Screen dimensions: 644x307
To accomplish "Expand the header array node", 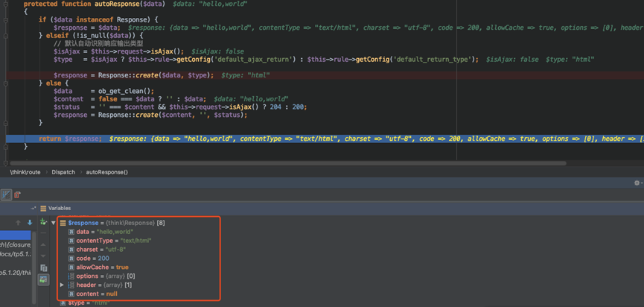I will point(62,285).
